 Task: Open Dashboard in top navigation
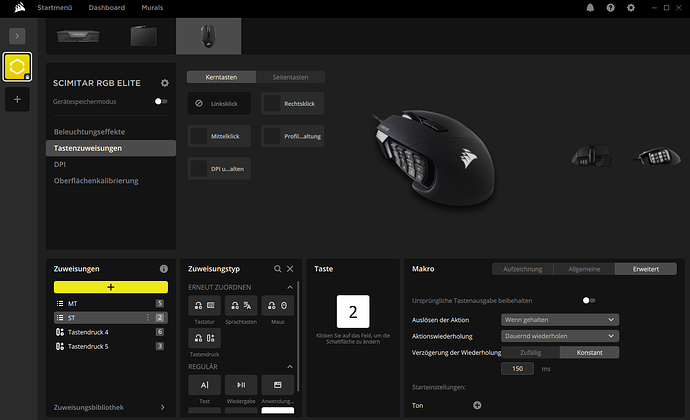click(107, 7)
